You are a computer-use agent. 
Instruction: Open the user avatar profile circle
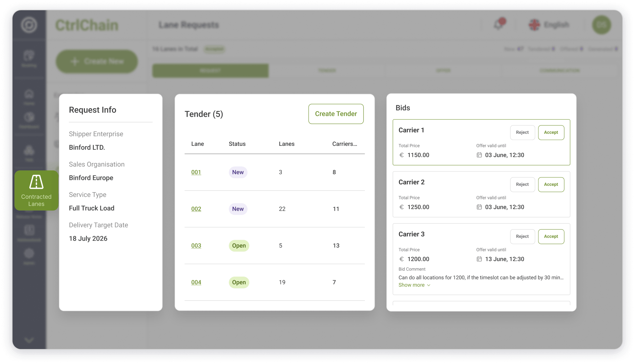[x=601, y=25]
